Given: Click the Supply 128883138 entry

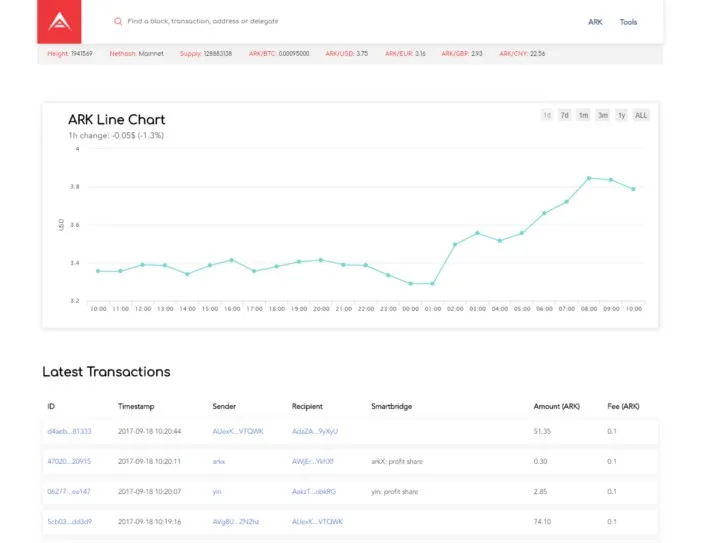Looking at the screenshot, I should tap(206, 54).
